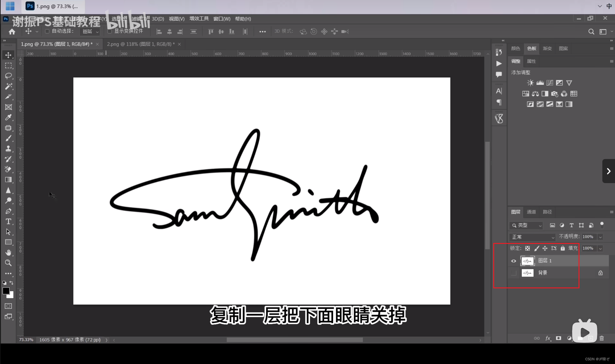615x364 pixels.
Task: Switch to the 通道 tab
Action: [531, 212]
